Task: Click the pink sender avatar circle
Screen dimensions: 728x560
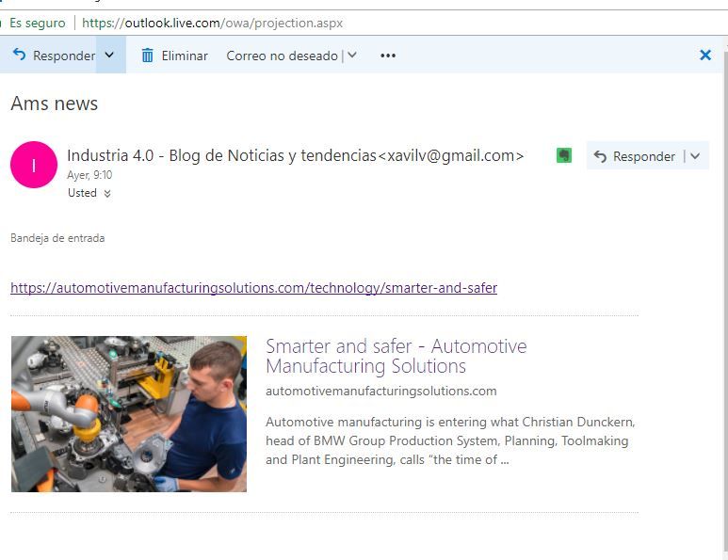Action: (x=33, y=165)
